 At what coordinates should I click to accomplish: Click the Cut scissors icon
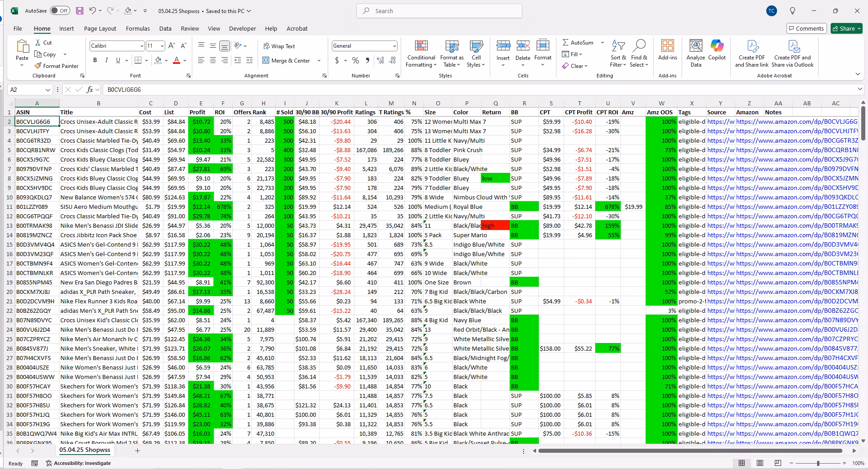tap(38, 42)
